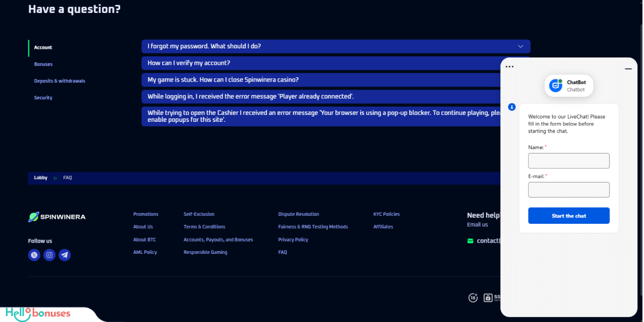Open Fairness & RNG Testing Methods link
This screenshot has height=322, width=644.
313,226
